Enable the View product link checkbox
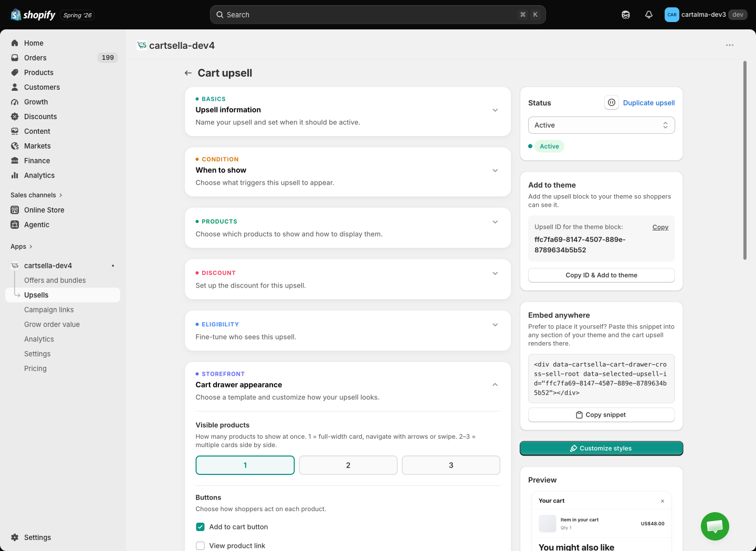The width and height of the screenshot is (756, 551). coord(200,546)
